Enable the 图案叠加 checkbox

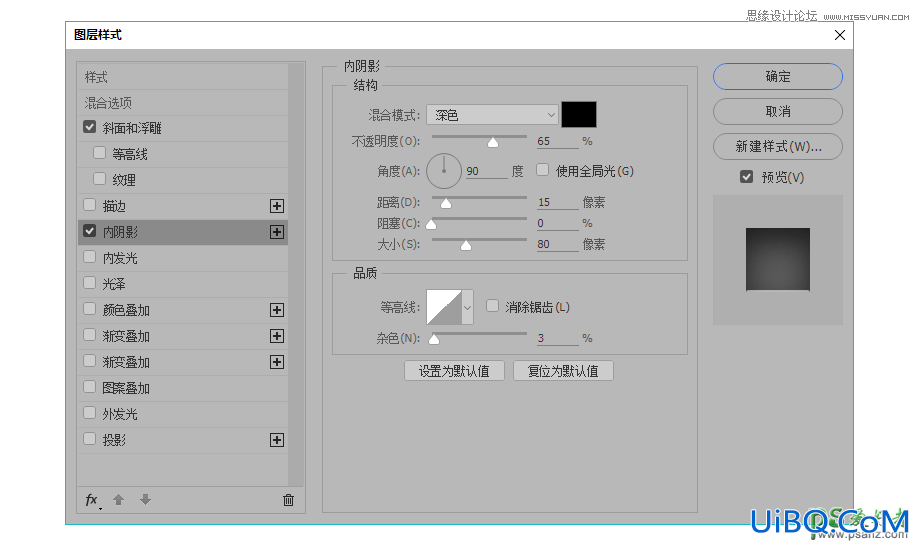[x=90, y=387]
